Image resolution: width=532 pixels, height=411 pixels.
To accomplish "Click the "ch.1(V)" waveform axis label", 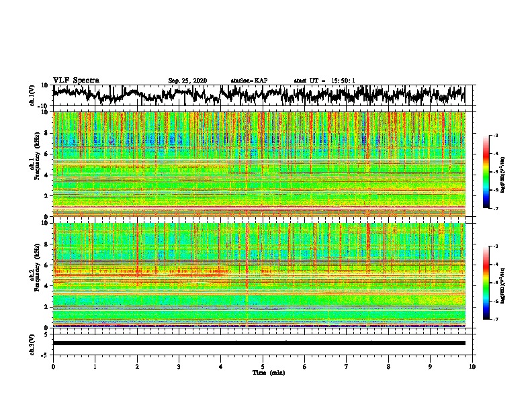I will coord(32,95).
